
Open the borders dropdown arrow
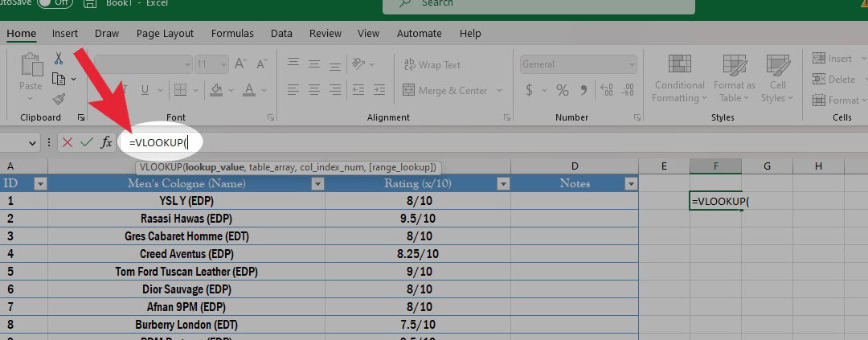(194, 90)
